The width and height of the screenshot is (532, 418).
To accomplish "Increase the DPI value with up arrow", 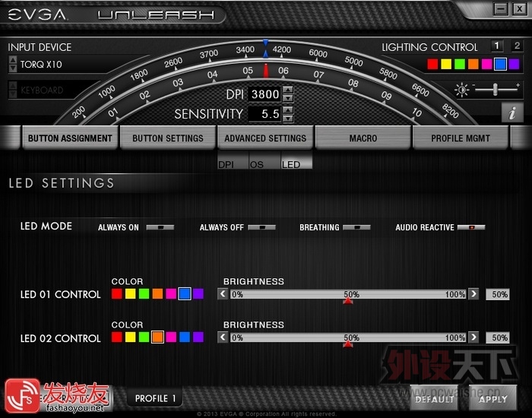I will [x=288, y=90].
